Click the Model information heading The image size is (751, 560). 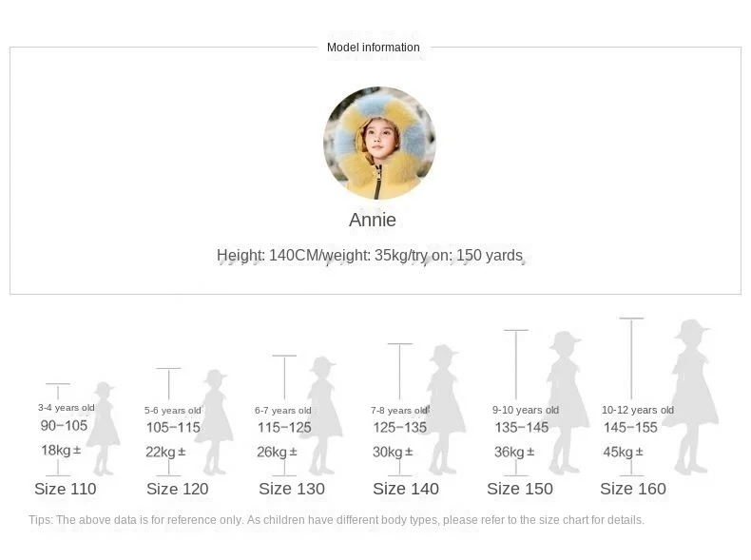[374, 48]
